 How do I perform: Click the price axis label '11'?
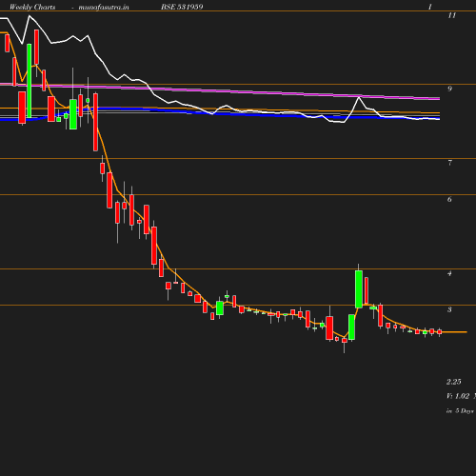451,15
